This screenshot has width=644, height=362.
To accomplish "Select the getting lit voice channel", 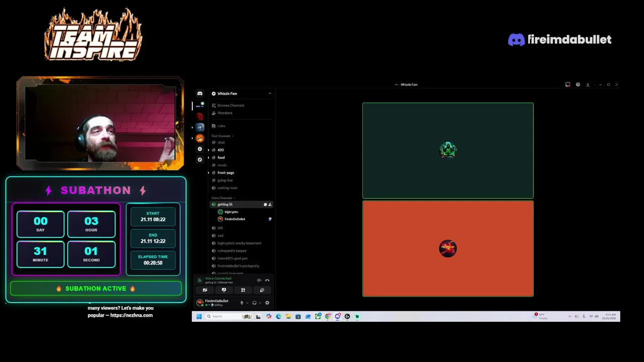I will tap(242, 205).
